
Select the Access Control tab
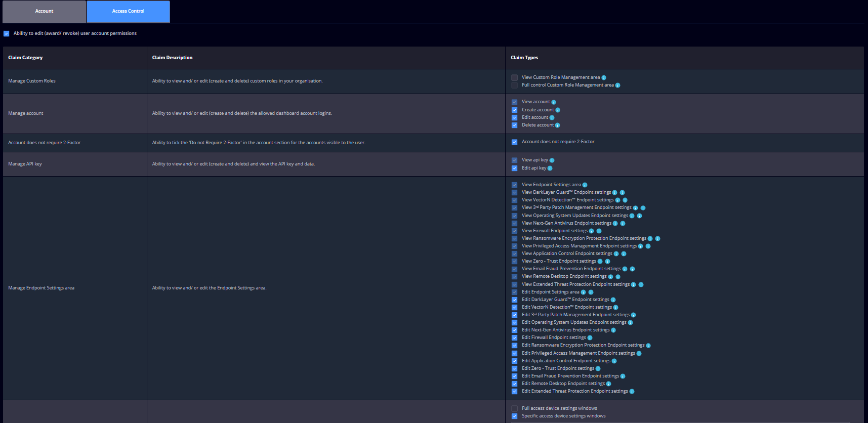pos(128,11)
